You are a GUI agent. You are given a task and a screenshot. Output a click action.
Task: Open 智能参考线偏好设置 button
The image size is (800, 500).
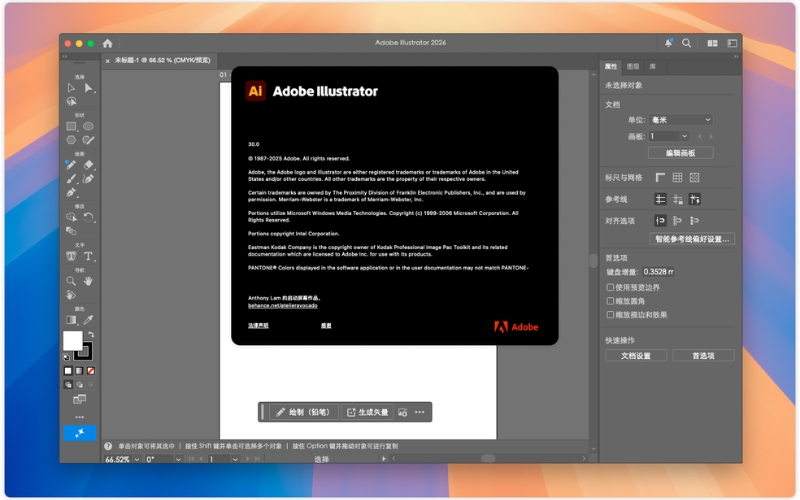point(692,239)
